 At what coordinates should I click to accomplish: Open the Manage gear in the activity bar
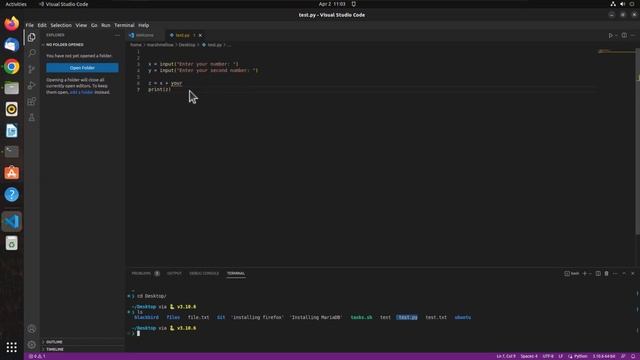(31, 345)
